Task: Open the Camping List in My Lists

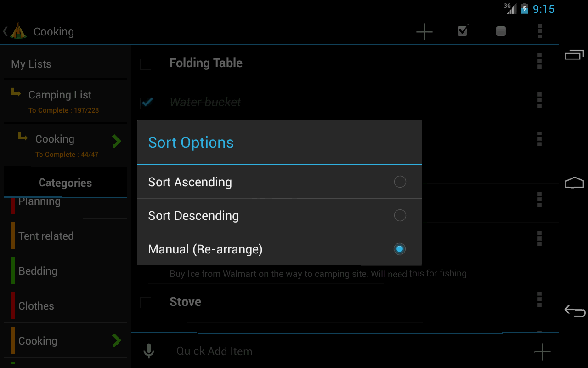Action: pyautogui.click(x=60, y=95)
